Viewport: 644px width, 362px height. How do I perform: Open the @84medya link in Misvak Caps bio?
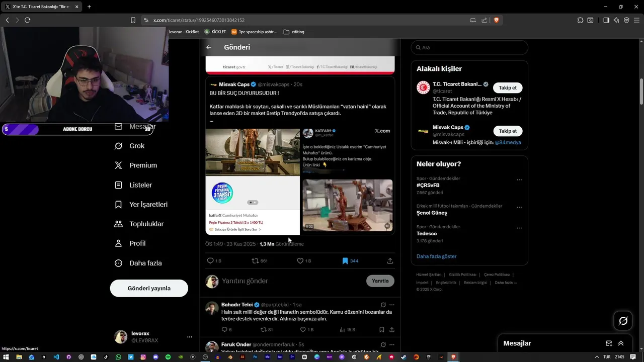(x=508, y=143)
